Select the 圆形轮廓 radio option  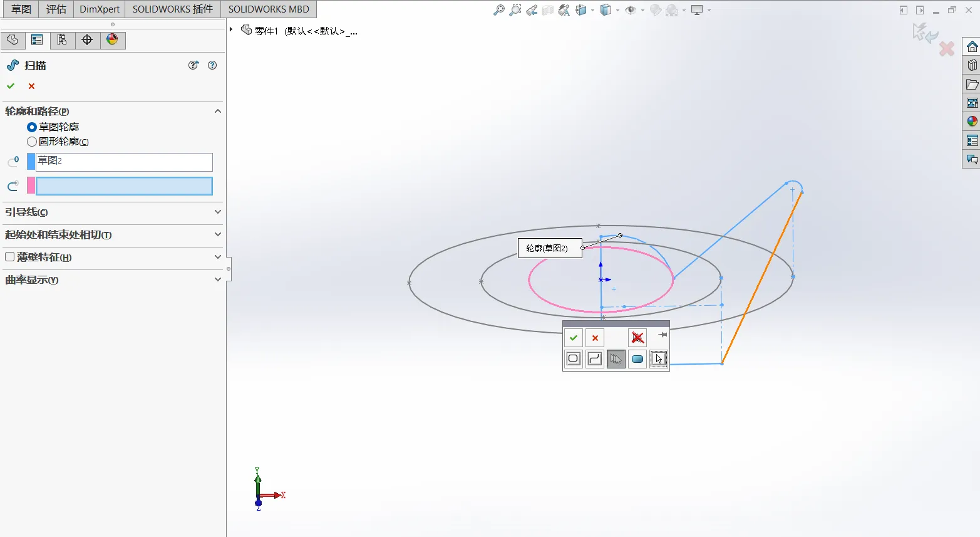(x=32, y=142)
